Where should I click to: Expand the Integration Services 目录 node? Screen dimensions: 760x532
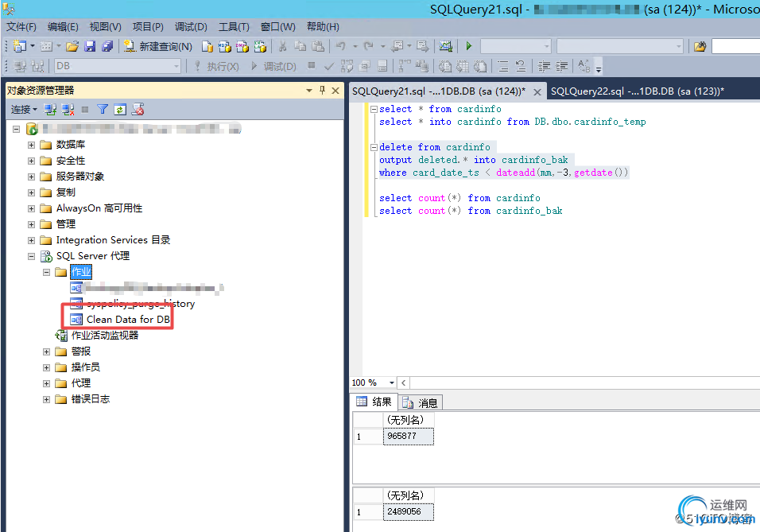tap(32, 240)
